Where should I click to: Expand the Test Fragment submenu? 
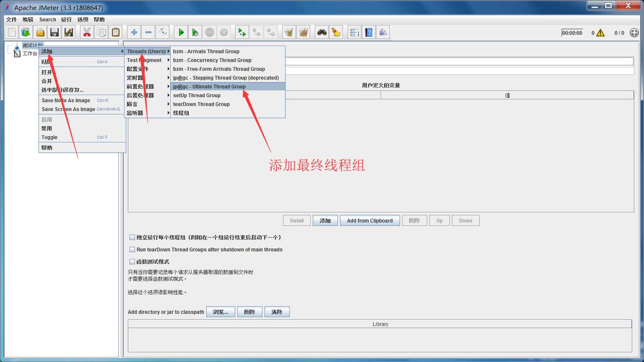(148, 60)
